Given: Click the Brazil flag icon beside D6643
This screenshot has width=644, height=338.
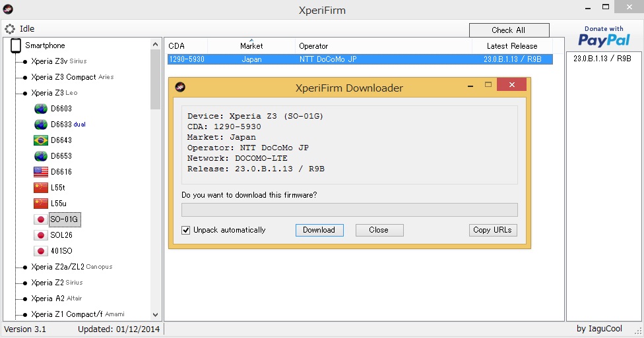Looking at the screenshot, I should [41, 140].
